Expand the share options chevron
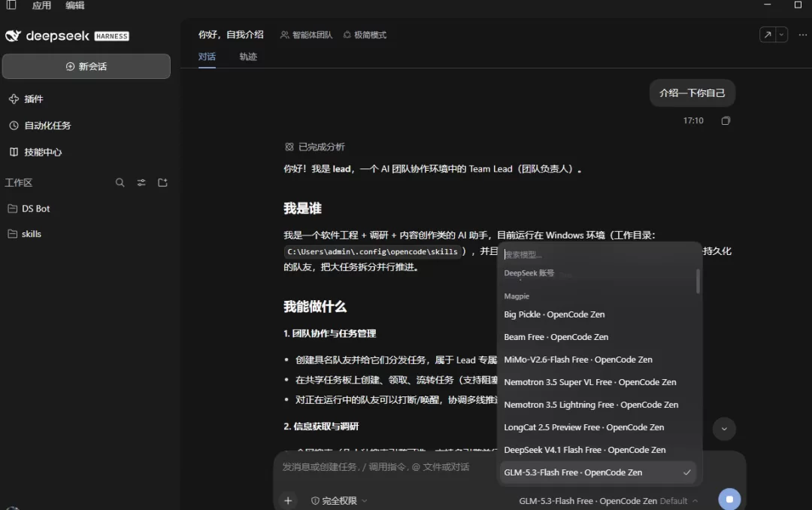 click(x=781, y=35)
